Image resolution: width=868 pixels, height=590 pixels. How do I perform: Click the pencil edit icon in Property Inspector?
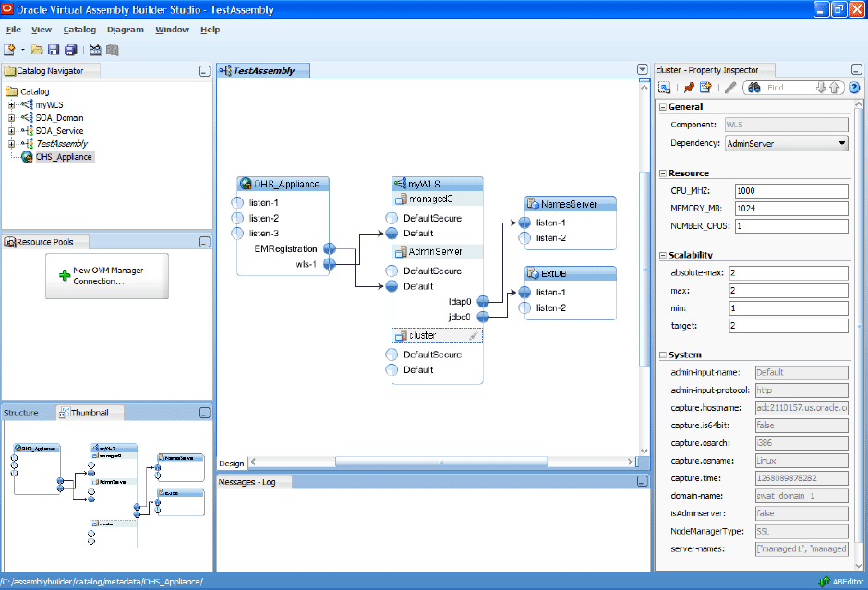pos(729,88)
